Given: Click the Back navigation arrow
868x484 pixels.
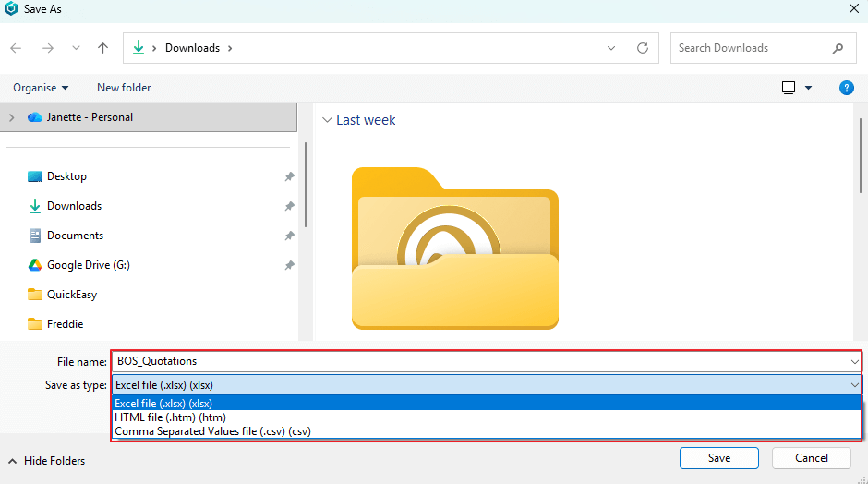Looking at the screenshot, I should (17, 48).
